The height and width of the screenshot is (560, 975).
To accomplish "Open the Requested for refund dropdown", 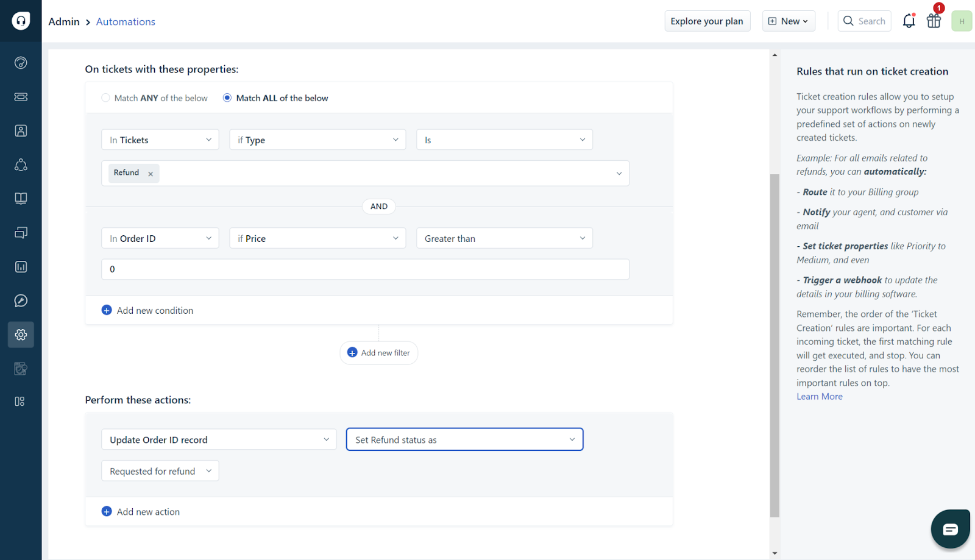I will 160,471.
